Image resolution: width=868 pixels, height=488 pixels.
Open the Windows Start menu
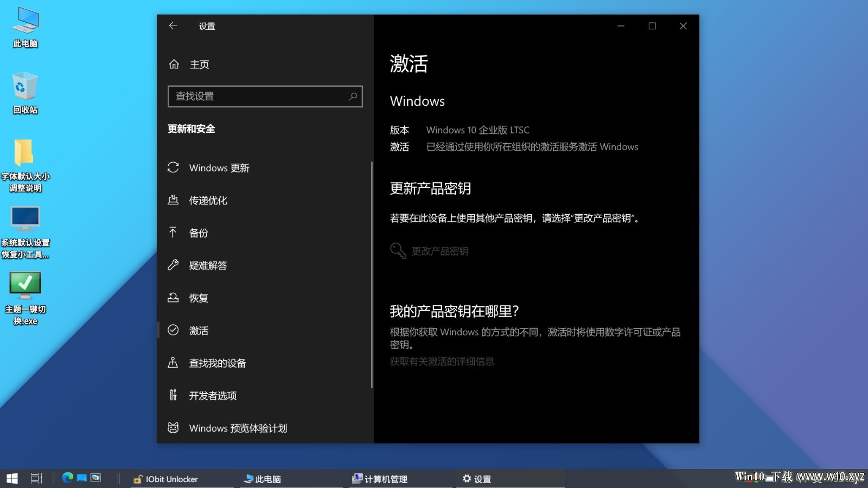click(12, 478)
